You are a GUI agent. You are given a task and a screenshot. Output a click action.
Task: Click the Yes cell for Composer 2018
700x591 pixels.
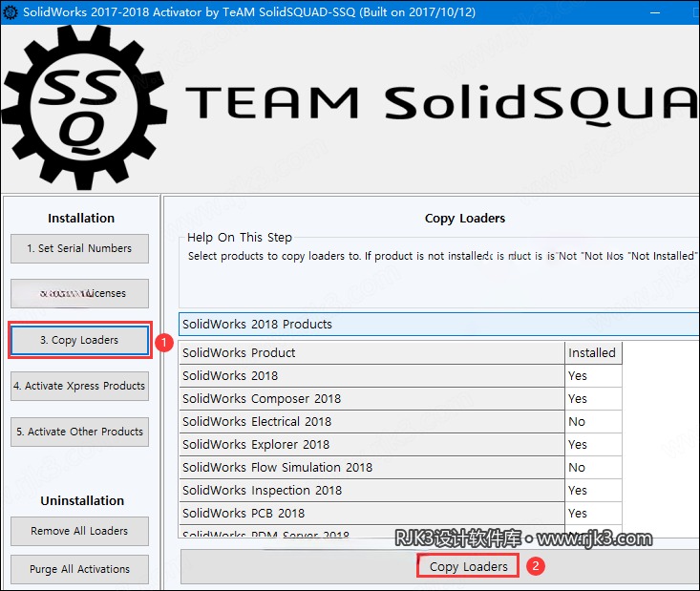(x=593, y=398)
